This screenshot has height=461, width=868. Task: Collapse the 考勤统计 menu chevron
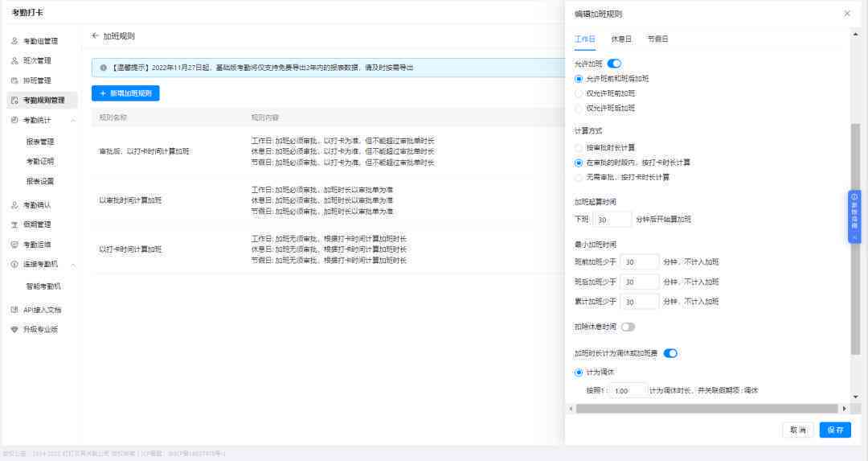73,120
